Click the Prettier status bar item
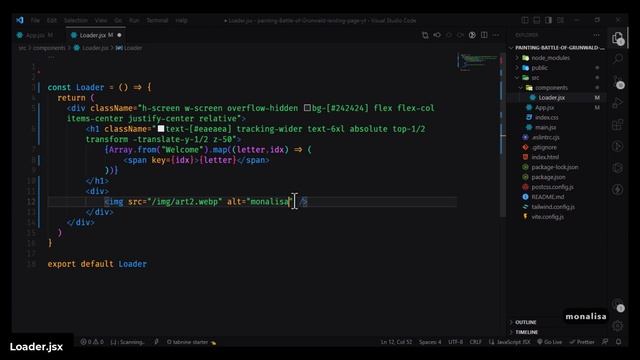The height and width of the screenshot is (360, 640). 582,342
